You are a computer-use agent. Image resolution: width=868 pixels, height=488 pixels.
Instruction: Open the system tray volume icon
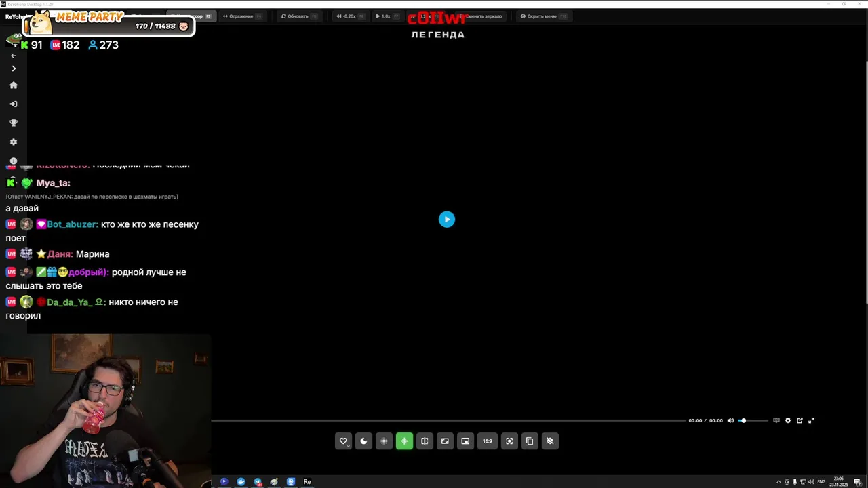[812, 482]
